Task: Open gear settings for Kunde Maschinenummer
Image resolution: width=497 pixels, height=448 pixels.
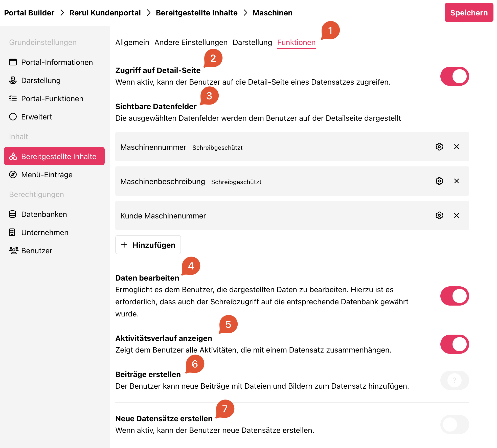Action: pos(439,215)
